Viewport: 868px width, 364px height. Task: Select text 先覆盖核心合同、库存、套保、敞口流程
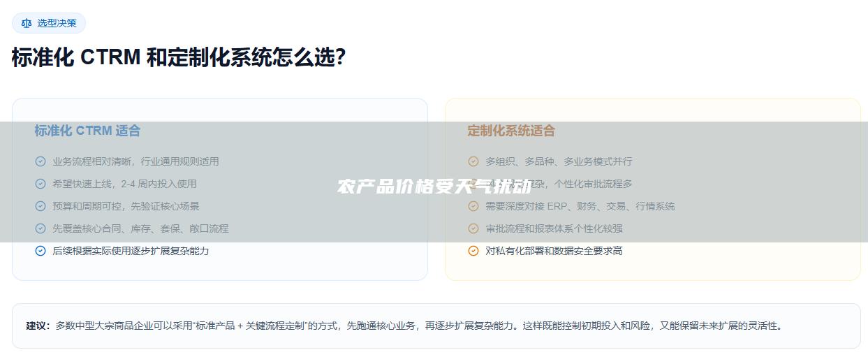tap(141, 228)
